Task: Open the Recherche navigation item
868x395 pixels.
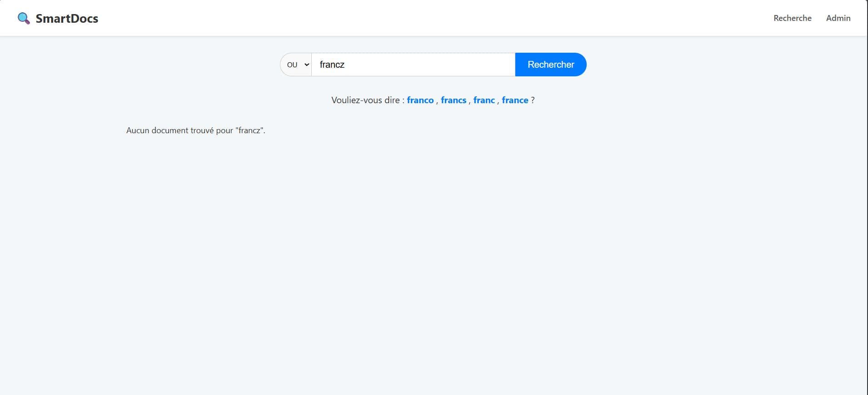Action: 792,18
